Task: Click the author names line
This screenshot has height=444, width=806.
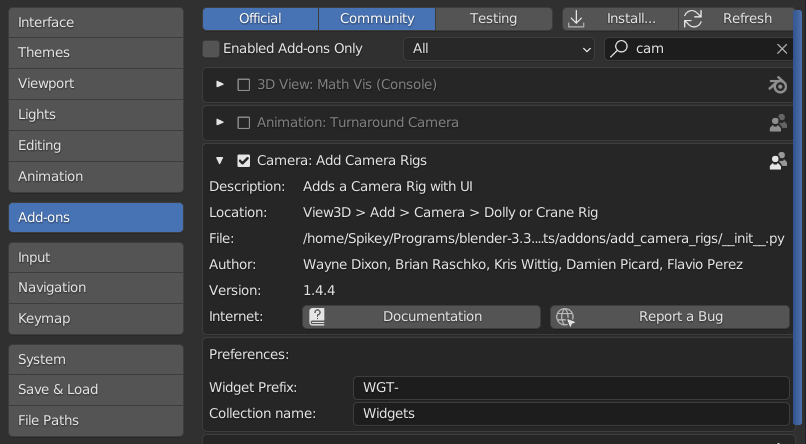Action: point(523,265)
